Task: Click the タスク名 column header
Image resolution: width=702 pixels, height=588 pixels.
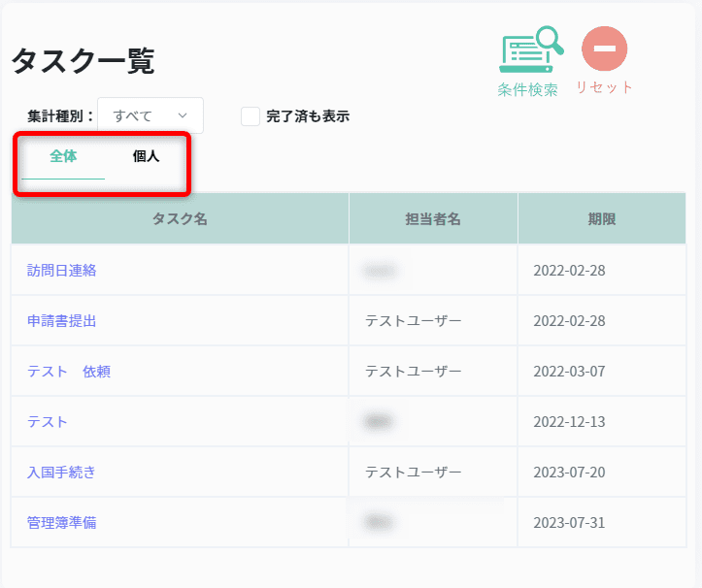Action: pyautogui.click(x=180, y=219)
